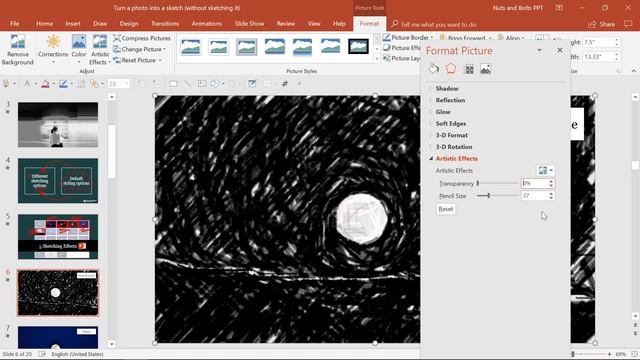Open the Artistic Effects ribbon button
The height and width of the screenshot is (360, 640).
point(100,50)
